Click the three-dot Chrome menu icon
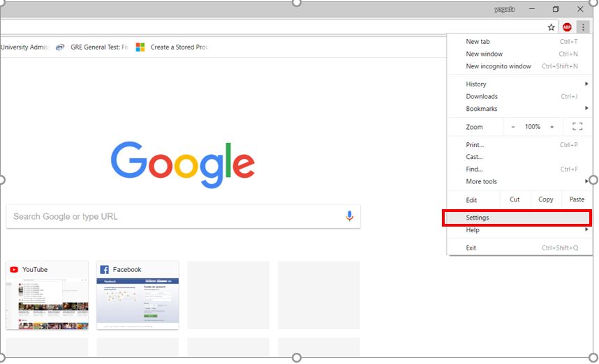Image resolution: width=599 pixels, height=364 pixels. pos(583,27)
